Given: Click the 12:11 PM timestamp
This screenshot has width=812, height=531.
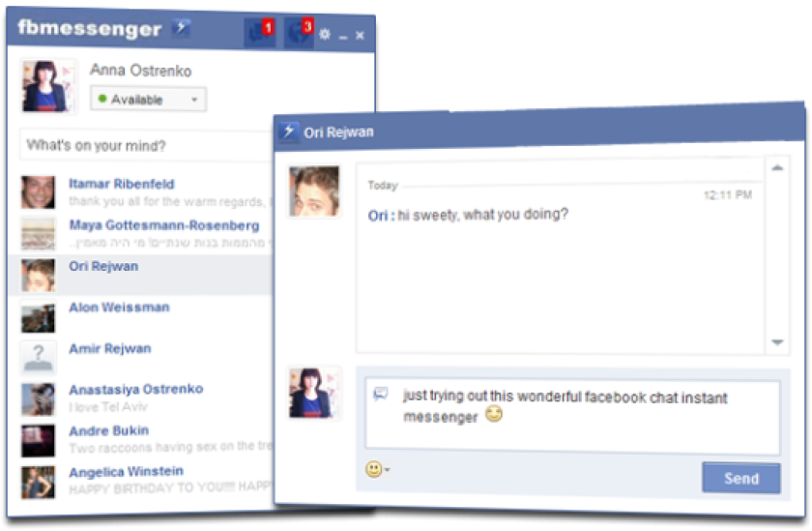Looking at the screenshot, I should [728, 194].
